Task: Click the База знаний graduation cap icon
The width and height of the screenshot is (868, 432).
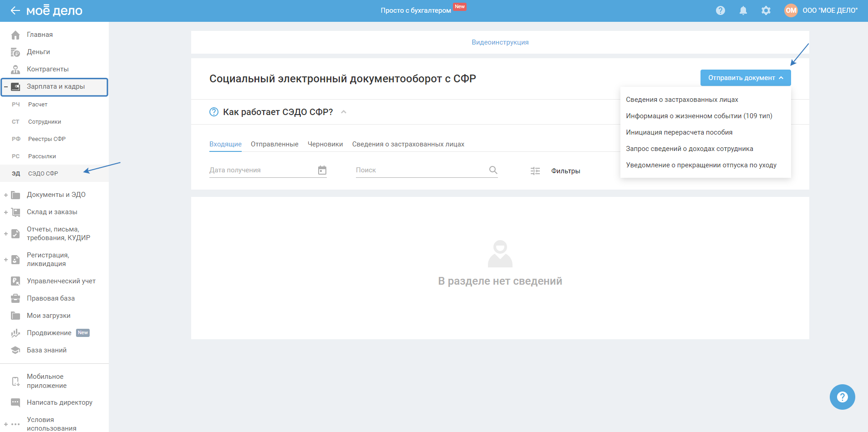Action: (x=15, y=350)
